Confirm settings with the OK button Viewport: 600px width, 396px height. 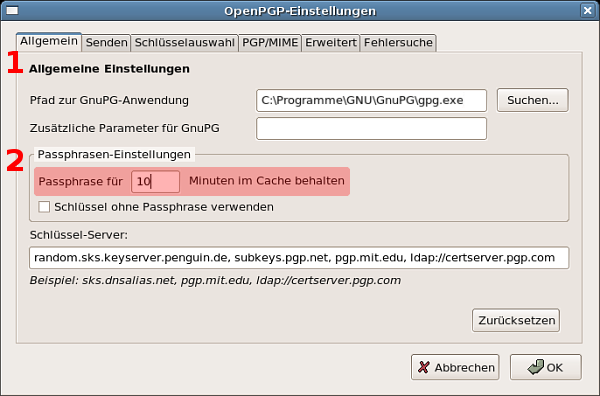(546, 367)
